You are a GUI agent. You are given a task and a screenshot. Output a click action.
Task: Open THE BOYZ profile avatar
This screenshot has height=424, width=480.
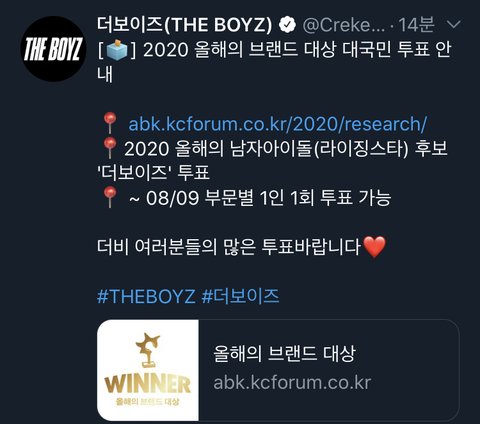click(53, 49)
